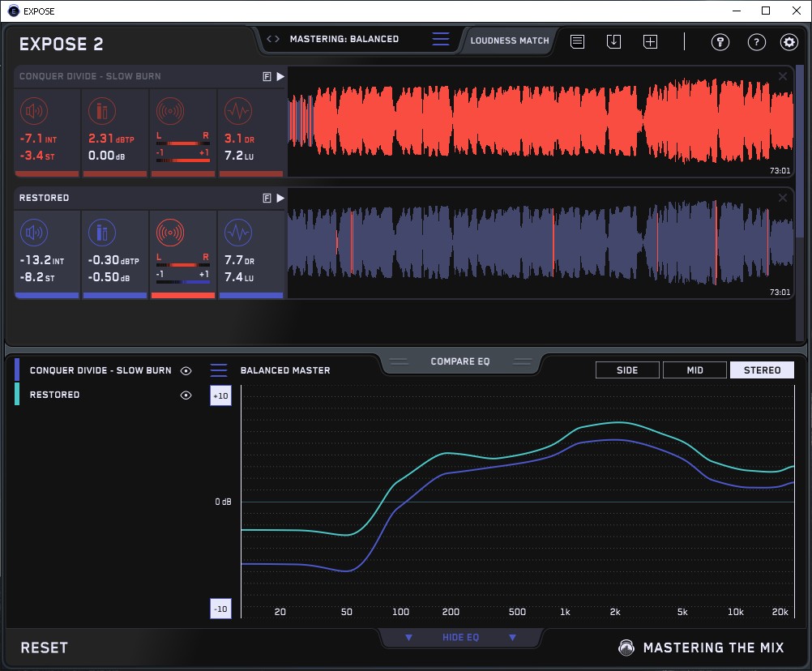Open the settings gear icon
This screenshot has width=812, height=671.
[789, 42]
